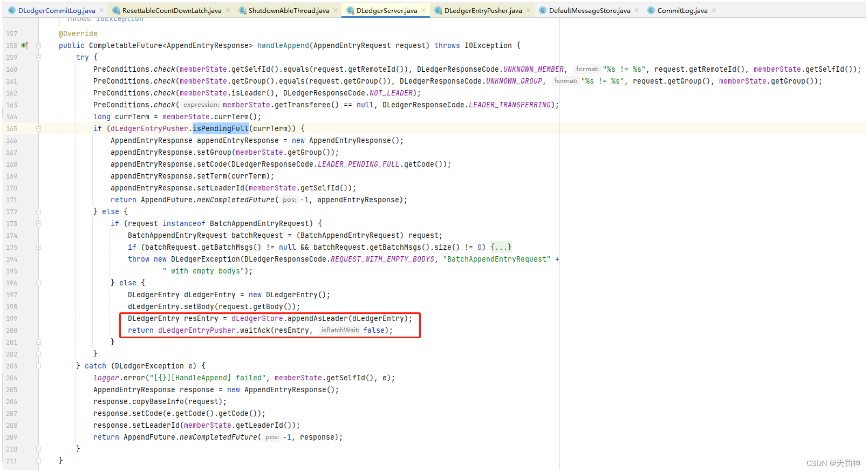The width and height of the screenshot is (868, 472).
Task: Fold the else block marker at line 172
Action: 38,211
